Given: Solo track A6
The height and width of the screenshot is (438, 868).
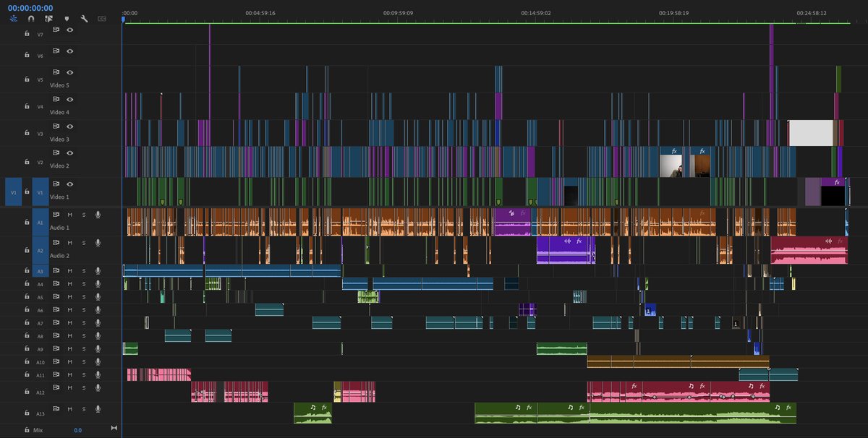Looking at the screenshot, I should (83, 310).
